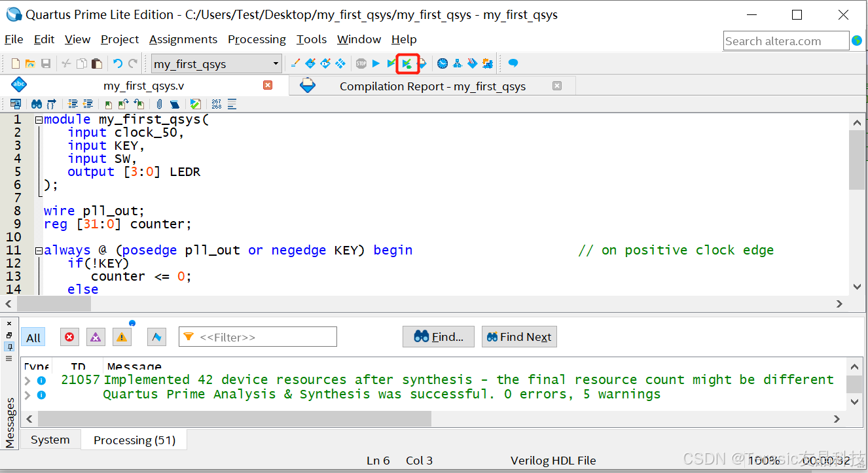Collapse the always block at line 11

click(x=39, y=251)
